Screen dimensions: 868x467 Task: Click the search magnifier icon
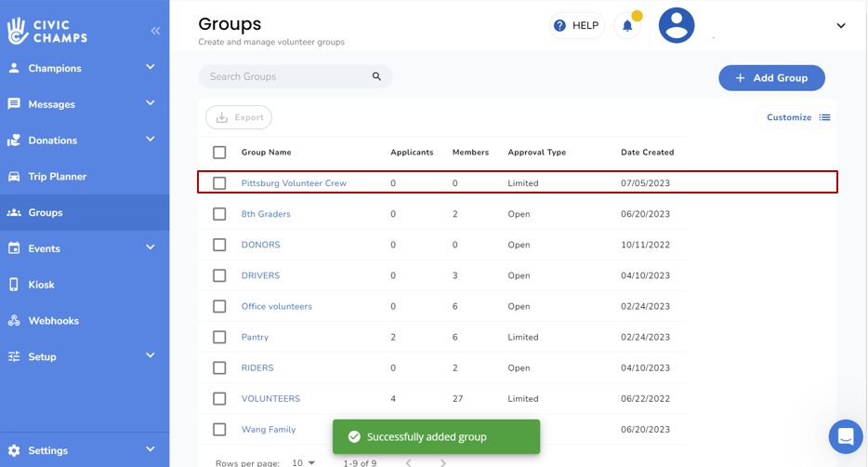(x=376, y=77)
